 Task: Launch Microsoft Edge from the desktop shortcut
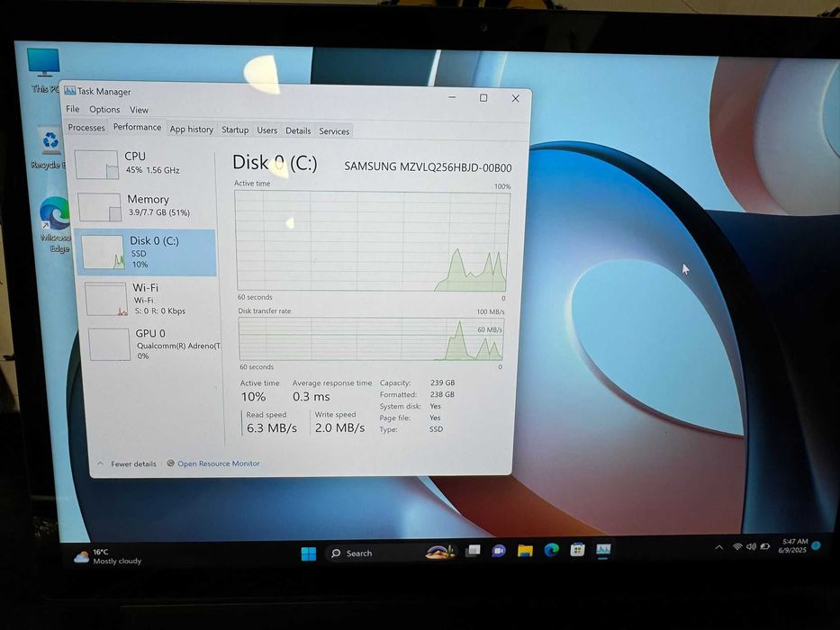[55, 224]
